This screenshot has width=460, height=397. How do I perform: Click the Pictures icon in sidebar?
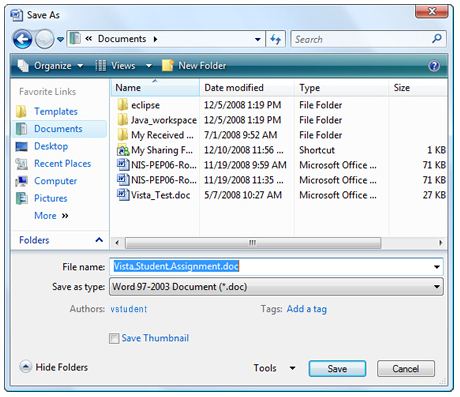21,198
